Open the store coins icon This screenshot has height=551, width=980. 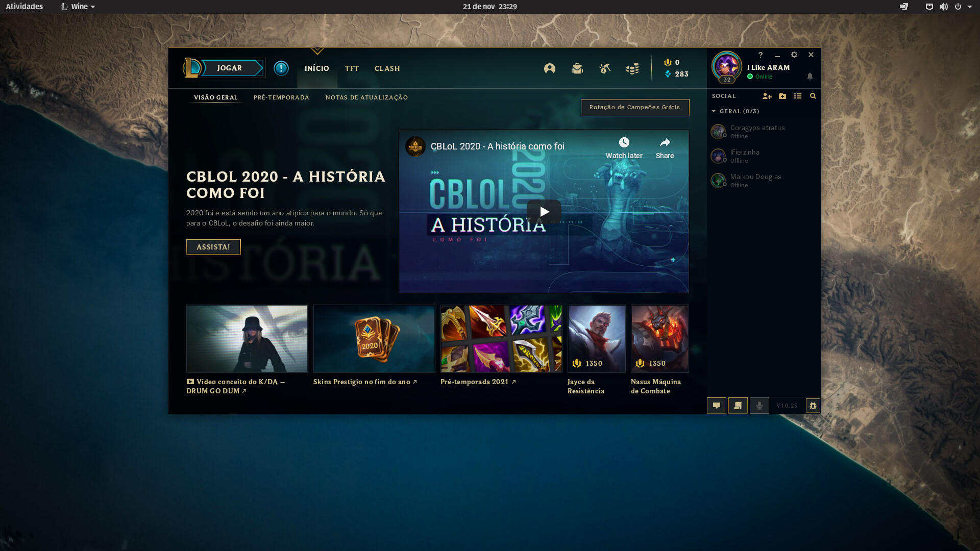632,68
